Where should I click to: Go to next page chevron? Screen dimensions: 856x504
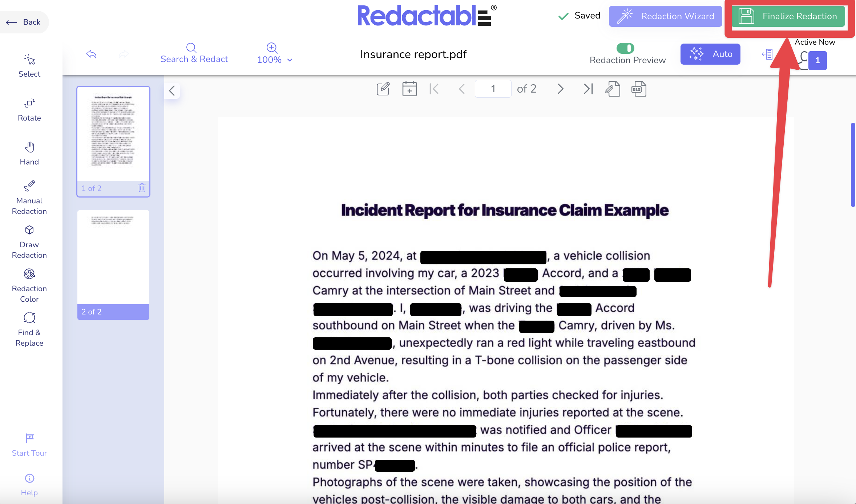560,89
